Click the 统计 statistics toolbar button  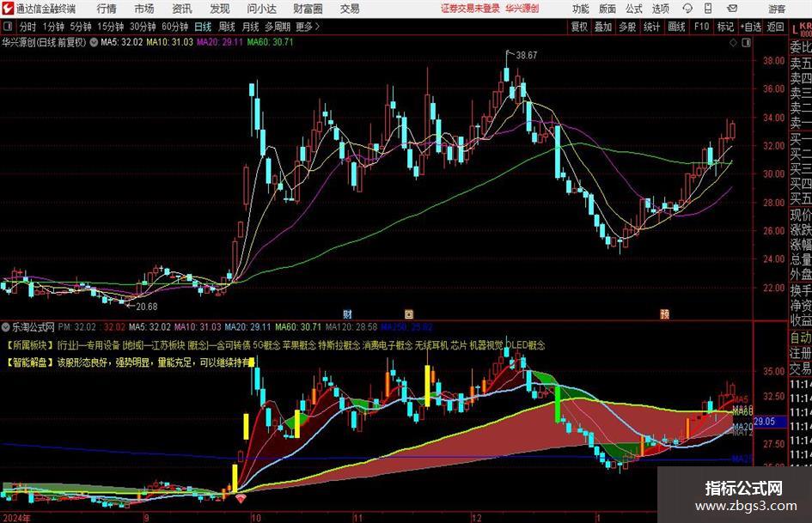(651, 27)
